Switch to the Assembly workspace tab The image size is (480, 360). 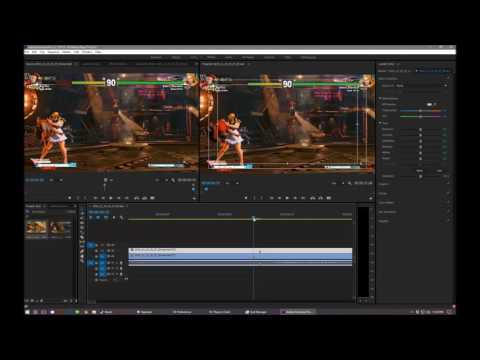[x=156, y=58]
